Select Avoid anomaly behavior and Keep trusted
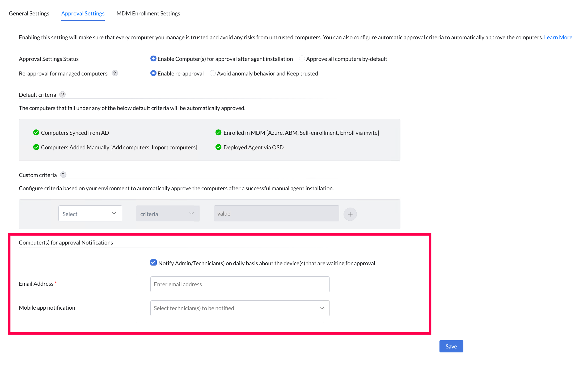 213,73
